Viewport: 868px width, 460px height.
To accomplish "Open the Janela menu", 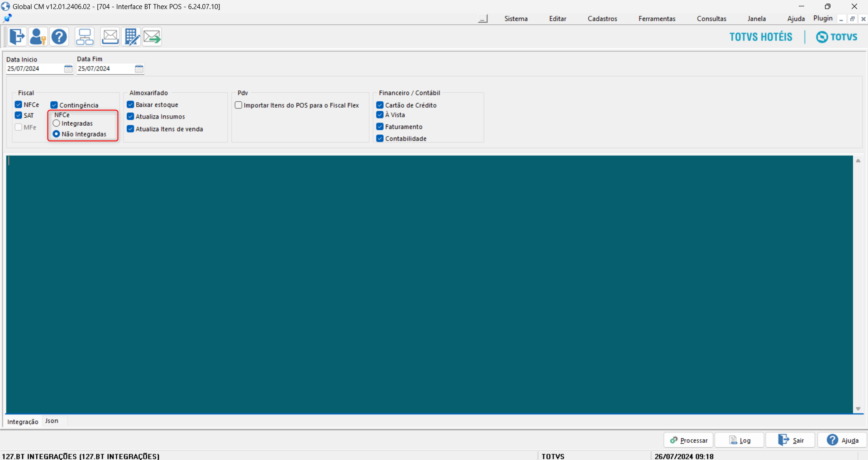I will (x=757, y=19).
